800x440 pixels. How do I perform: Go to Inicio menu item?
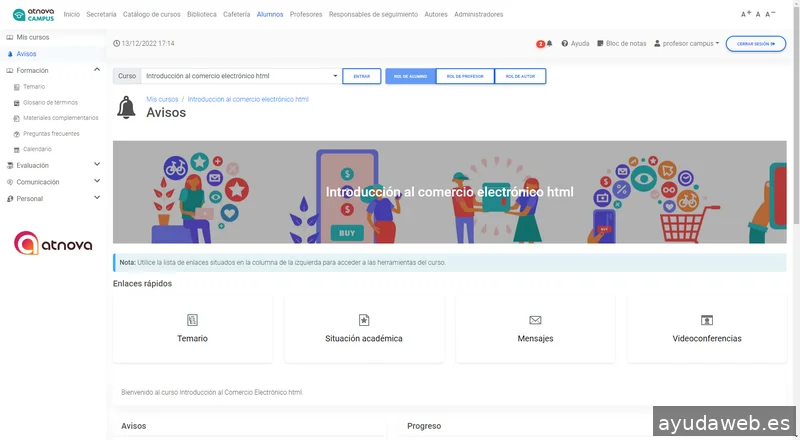tap(71, 14)
